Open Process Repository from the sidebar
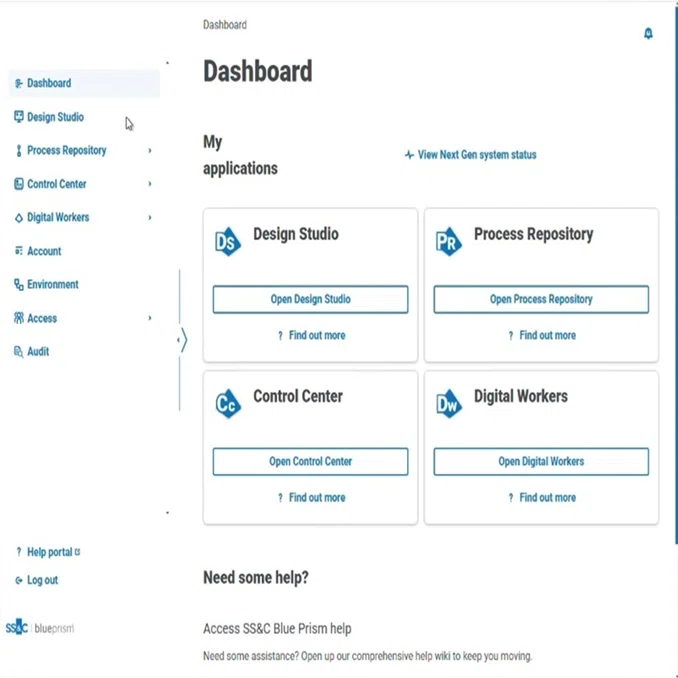The image size is (678, 678). coord(84,150)
